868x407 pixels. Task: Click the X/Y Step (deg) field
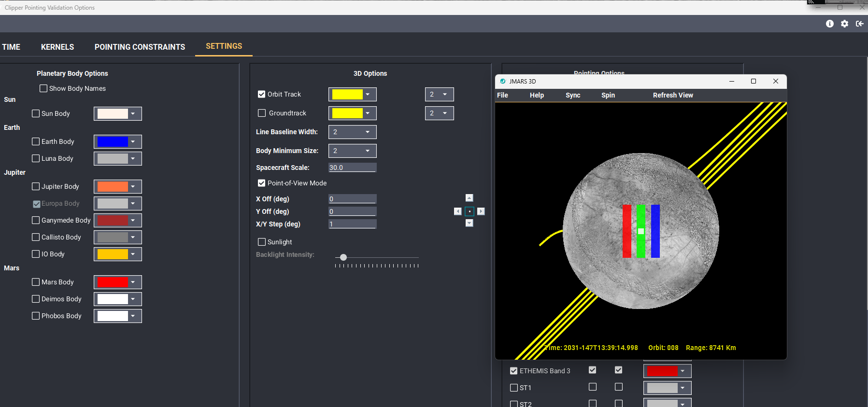click(x=353, y=224)
